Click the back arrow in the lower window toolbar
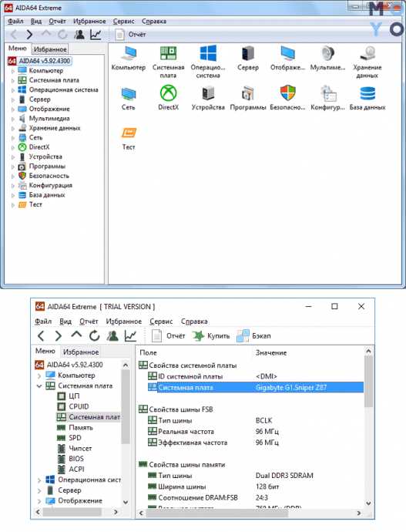406x532 pixels. tap(41, 336)
